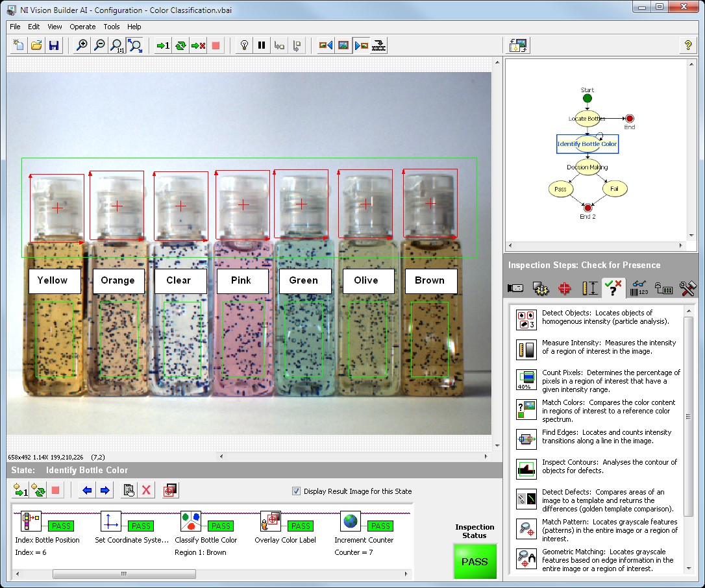The height and width of the screenshot is (588, 705).
Task: Open the File menu
Action: click(15, 27)
